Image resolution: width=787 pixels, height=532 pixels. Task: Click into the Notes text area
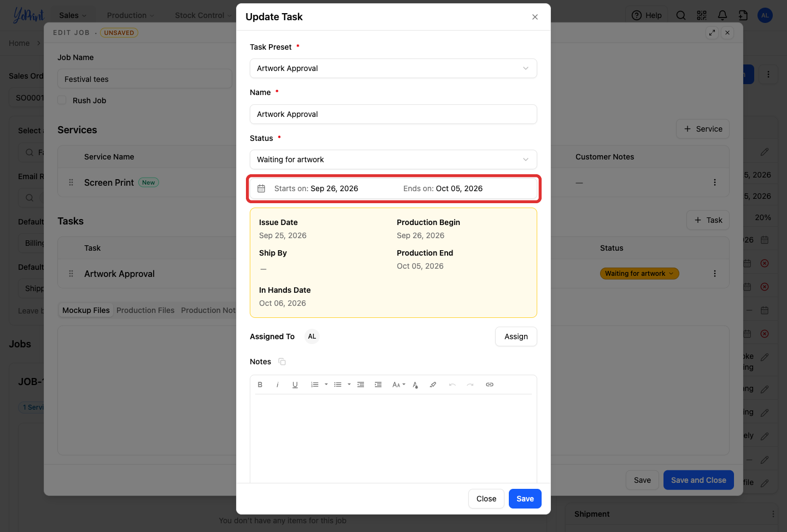point(393,438)
